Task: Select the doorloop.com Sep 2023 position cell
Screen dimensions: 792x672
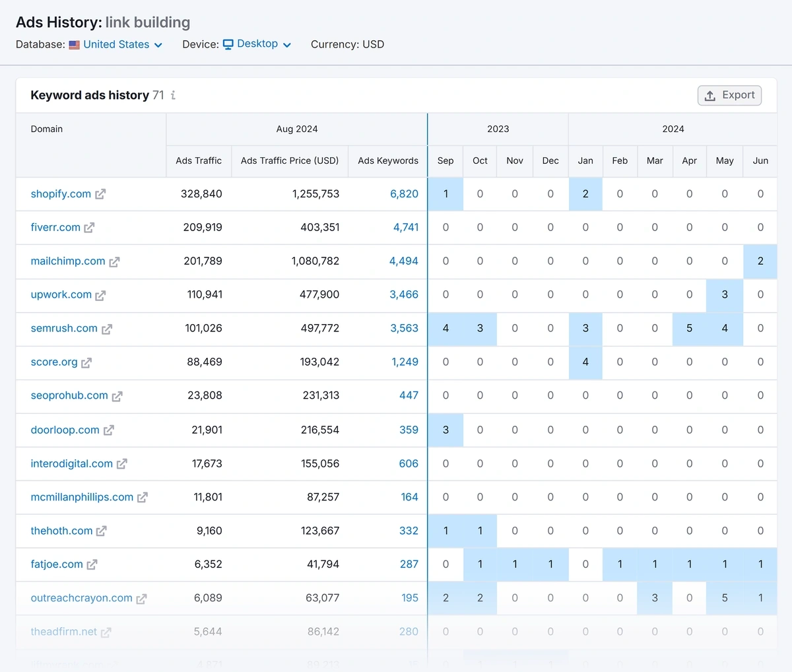Action: (445, 430)
